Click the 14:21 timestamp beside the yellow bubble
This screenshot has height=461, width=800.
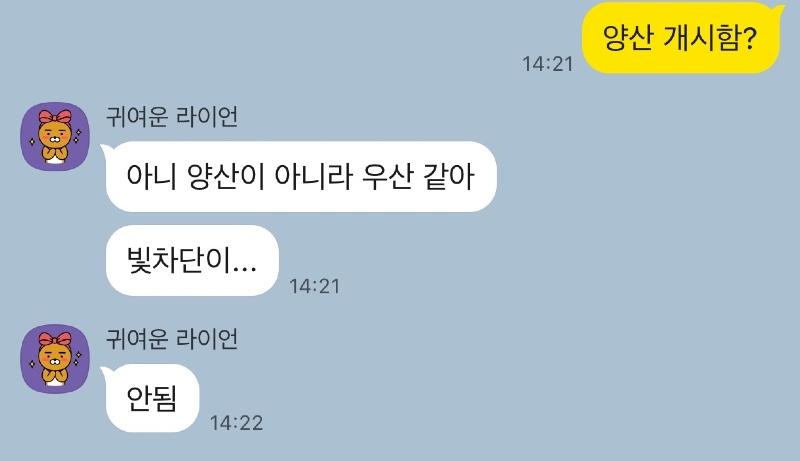[547, 64]
